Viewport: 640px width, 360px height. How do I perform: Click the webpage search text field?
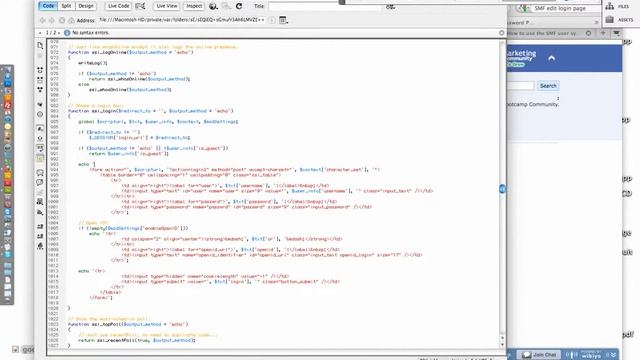(520, 86)
